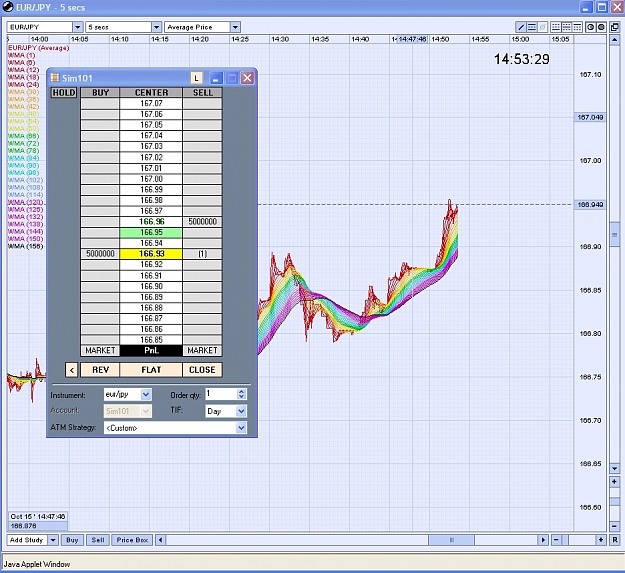Click the 166.85 price row
This screenshot has height=573, width=625.
tap(151, 340)
